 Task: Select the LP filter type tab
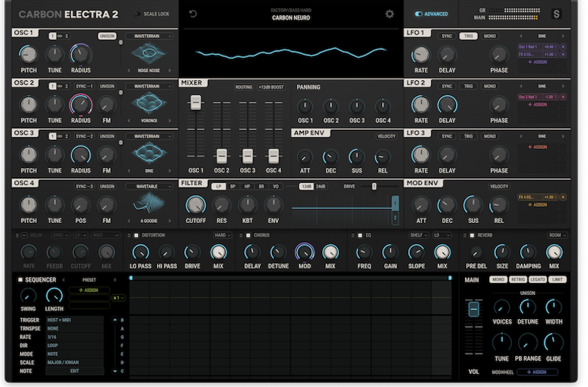(x=219, y=186)
